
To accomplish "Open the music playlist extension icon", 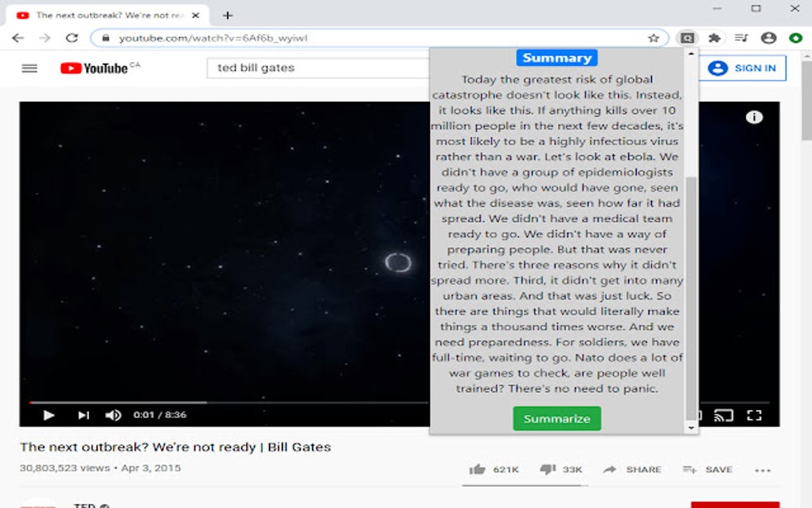I will 741,37.
